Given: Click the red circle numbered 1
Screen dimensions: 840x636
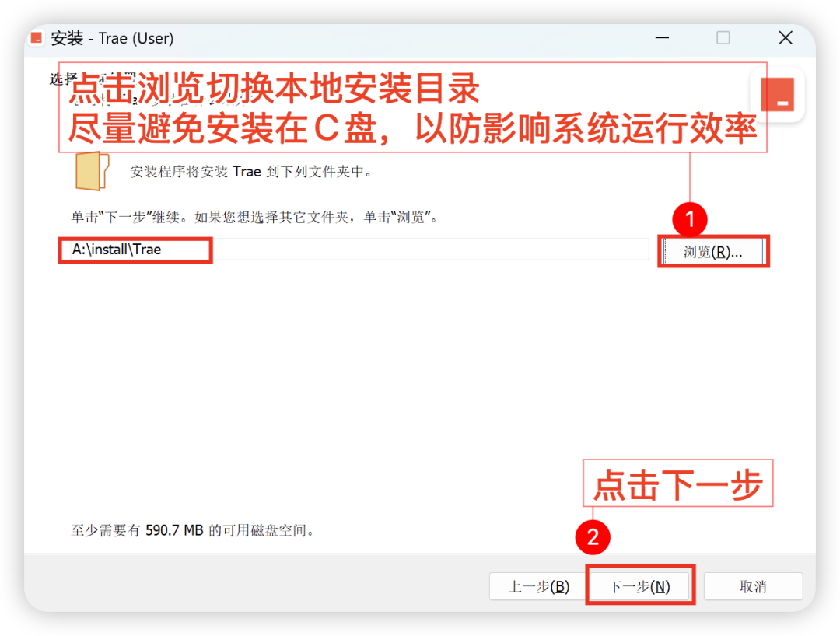Looking at the screenshot, I should pos(689,219).
